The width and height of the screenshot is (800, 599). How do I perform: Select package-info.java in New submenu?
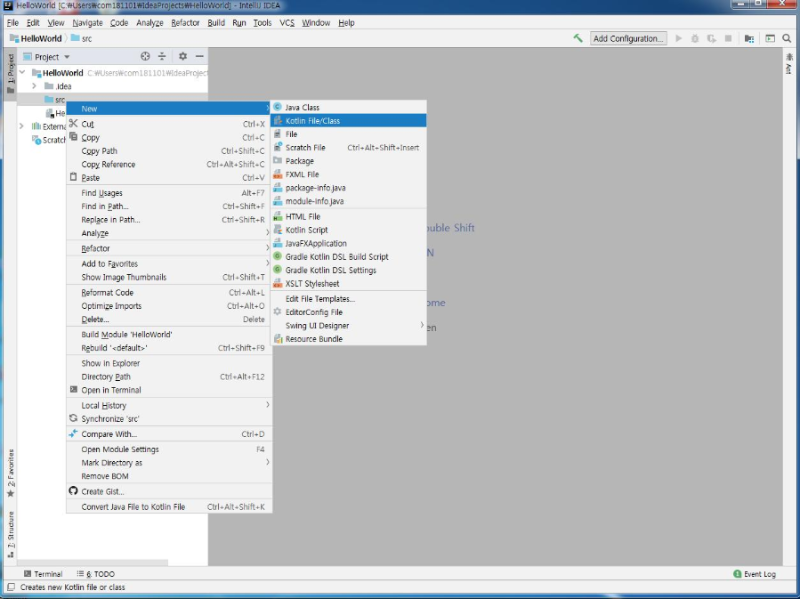click(x=348, y=188)
